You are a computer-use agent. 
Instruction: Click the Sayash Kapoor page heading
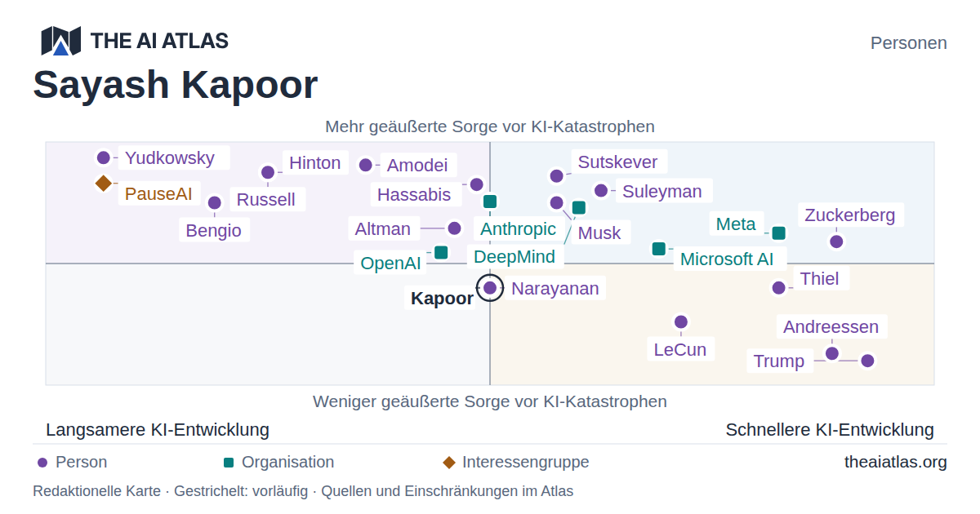pyautogui.click(x=176, y=85)
